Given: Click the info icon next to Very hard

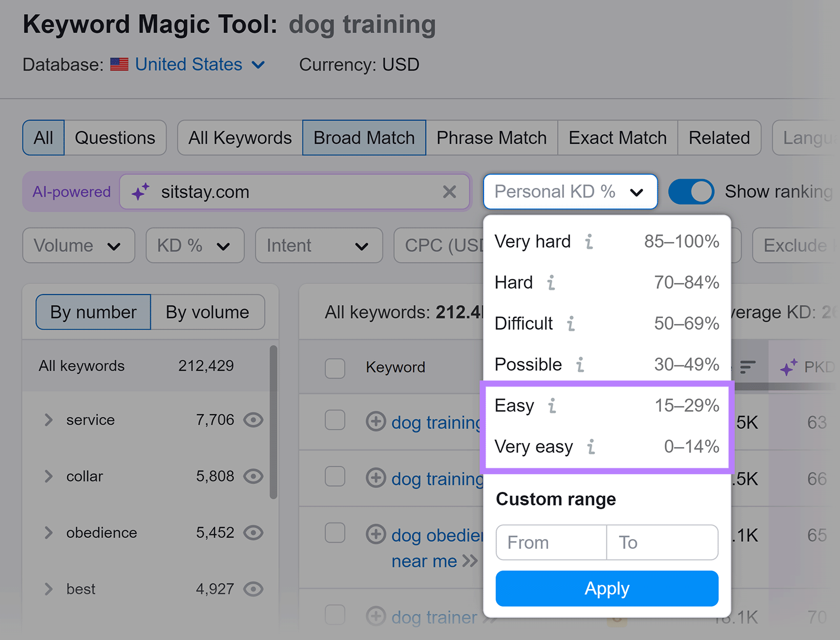Looking at the screenshot, I should click(589, 242).
